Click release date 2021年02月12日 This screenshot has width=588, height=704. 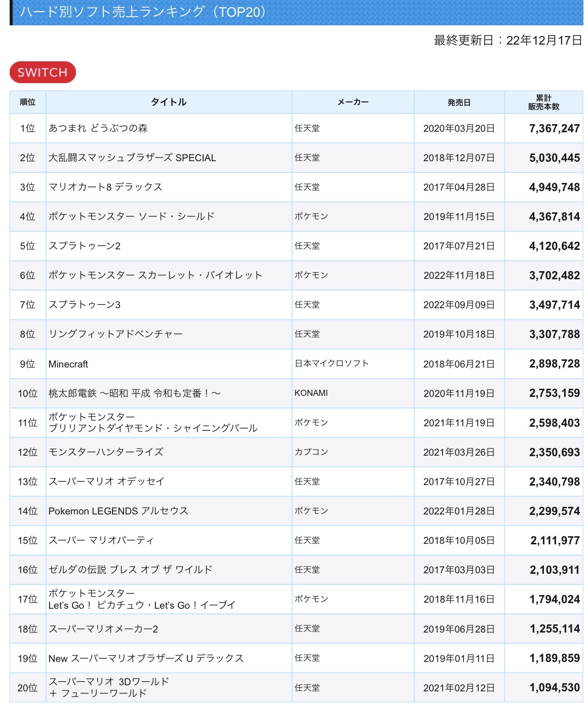click(459, 688)
